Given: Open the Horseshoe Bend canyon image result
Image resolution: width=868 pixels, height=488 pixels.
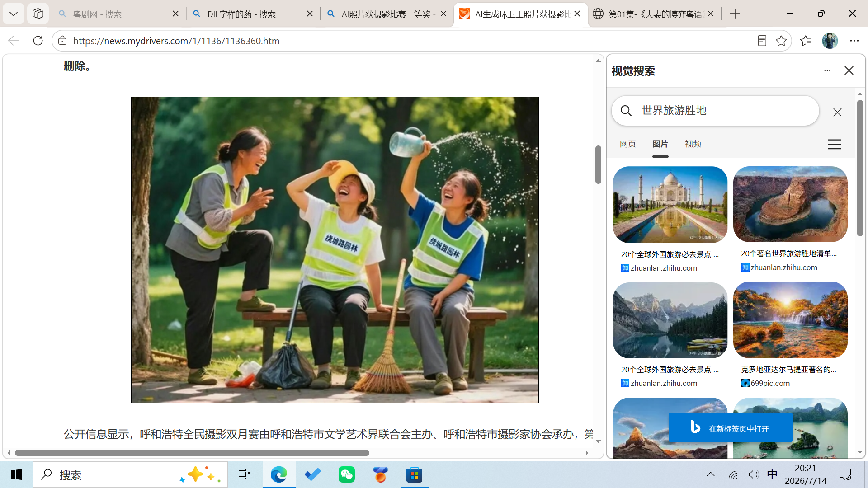Looking at the screenshot, I should tap(790, 204).
